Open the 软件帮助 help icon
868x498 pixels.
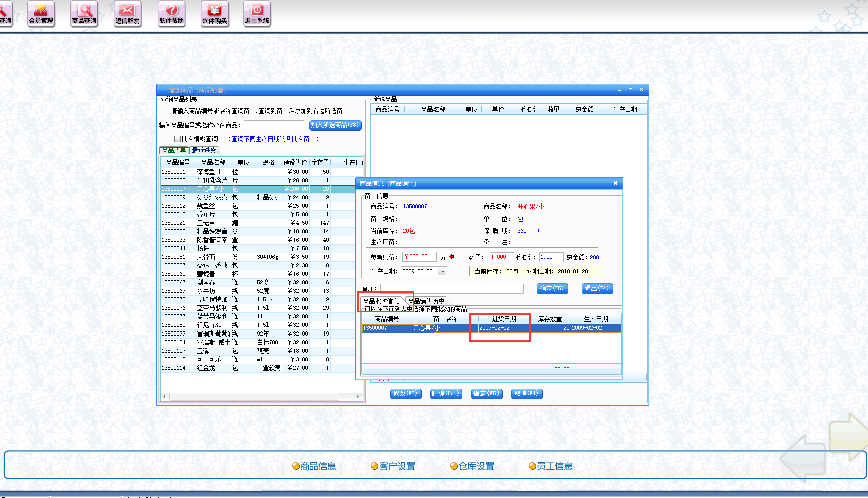[171, 14]
